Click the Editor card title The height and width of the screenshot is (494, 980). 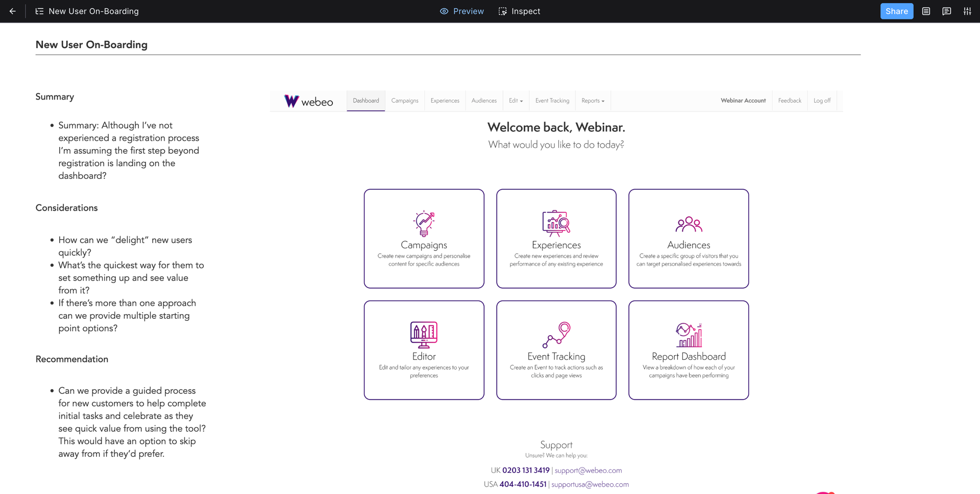pyautogui.click(x=424, y=357)
